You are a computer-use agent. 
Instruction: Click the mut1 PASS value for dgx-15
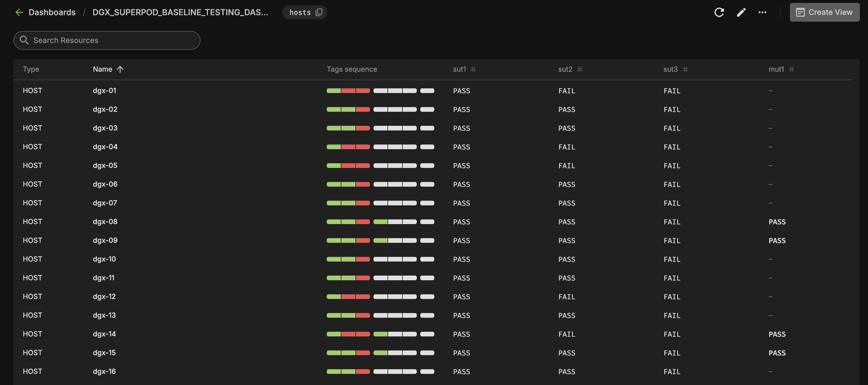coord(777,353)
